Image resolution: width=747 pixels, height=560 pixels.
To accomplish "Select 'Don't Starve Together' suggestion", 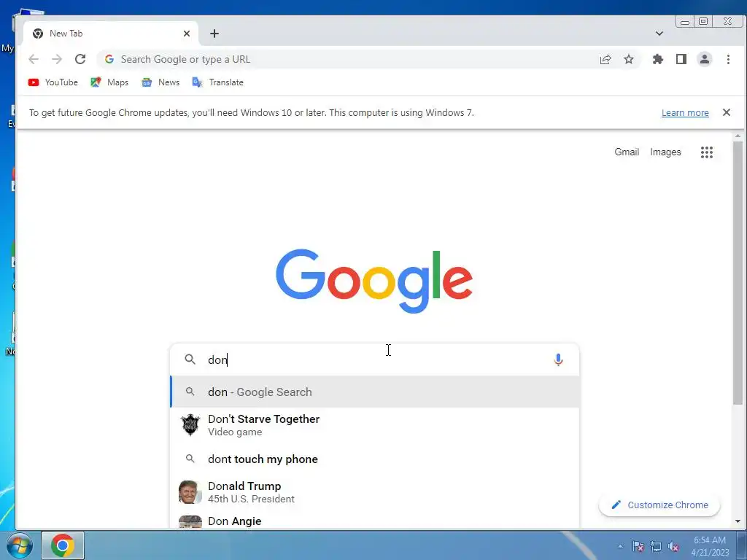I will click(x=374, y=425).
